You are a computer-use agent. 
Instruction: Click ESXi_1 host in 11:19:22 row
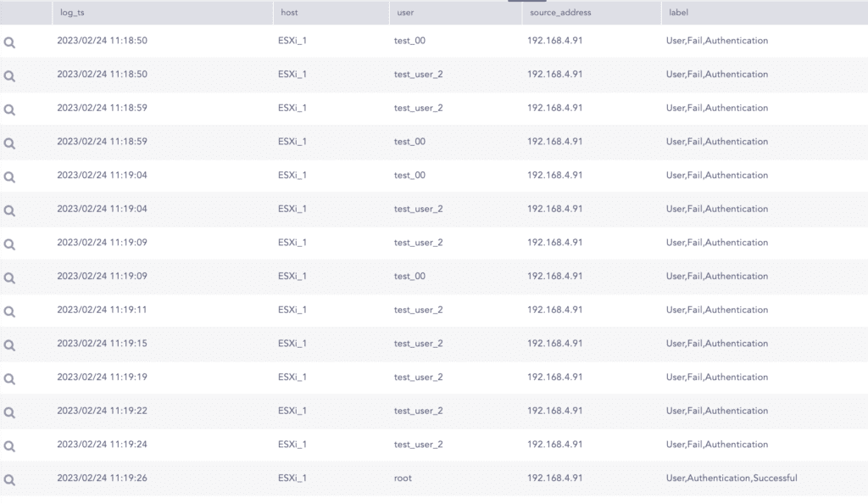coord(292,411)
